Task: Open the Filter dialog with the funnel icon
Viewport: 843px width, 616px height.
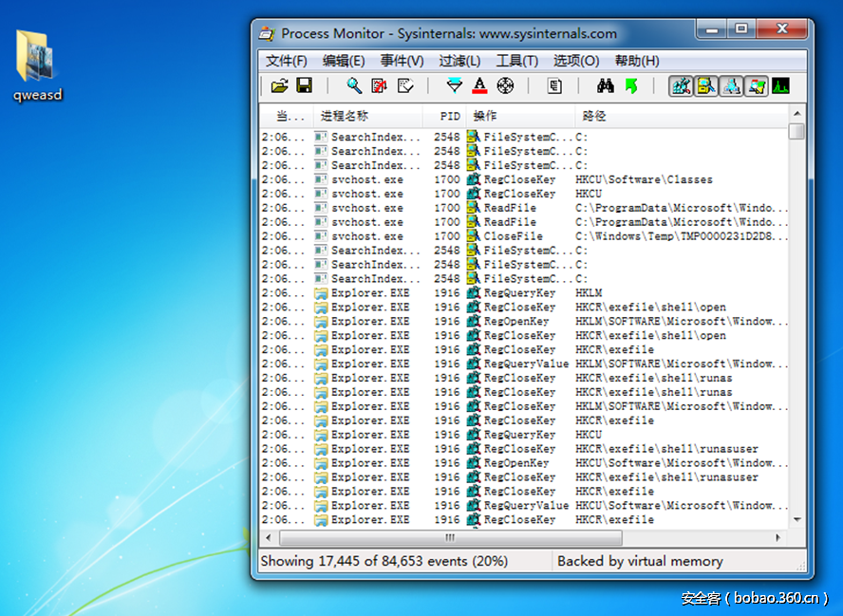Action: coord(455,86)
